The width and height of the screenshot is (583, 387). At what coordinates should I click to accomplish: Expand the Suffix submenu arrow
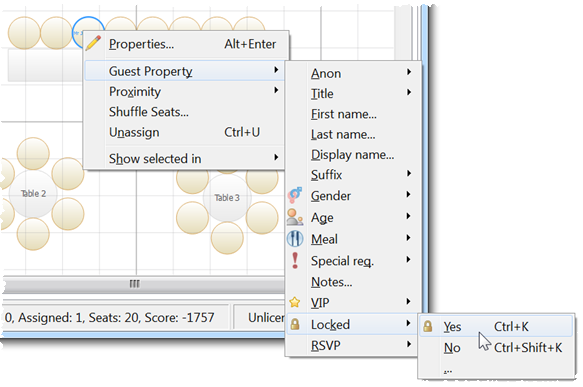point(409,173)
